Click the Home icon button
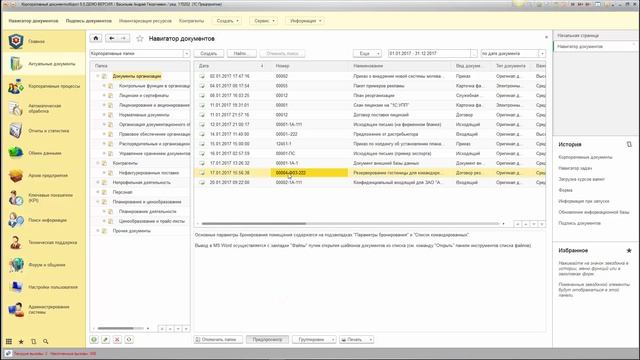The width and height of the screenshot is (640, 360). point(96,38)
